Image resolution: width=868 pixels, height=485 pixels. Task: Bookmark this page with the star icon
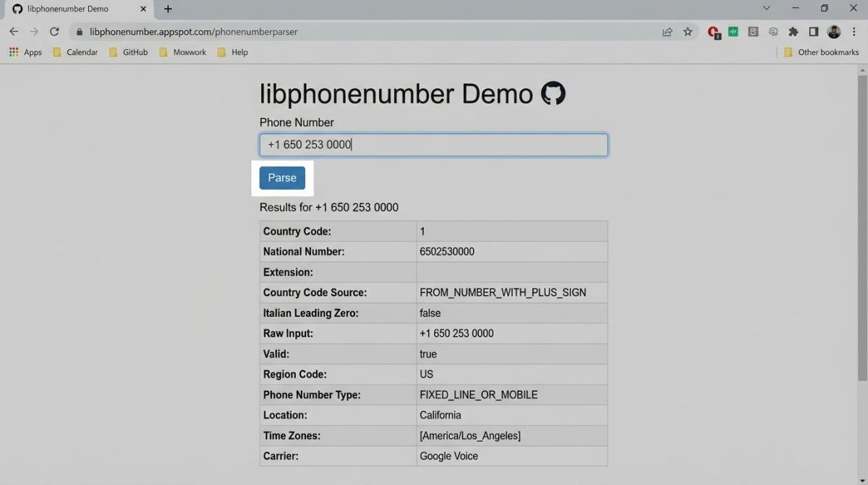pos(688,32)
